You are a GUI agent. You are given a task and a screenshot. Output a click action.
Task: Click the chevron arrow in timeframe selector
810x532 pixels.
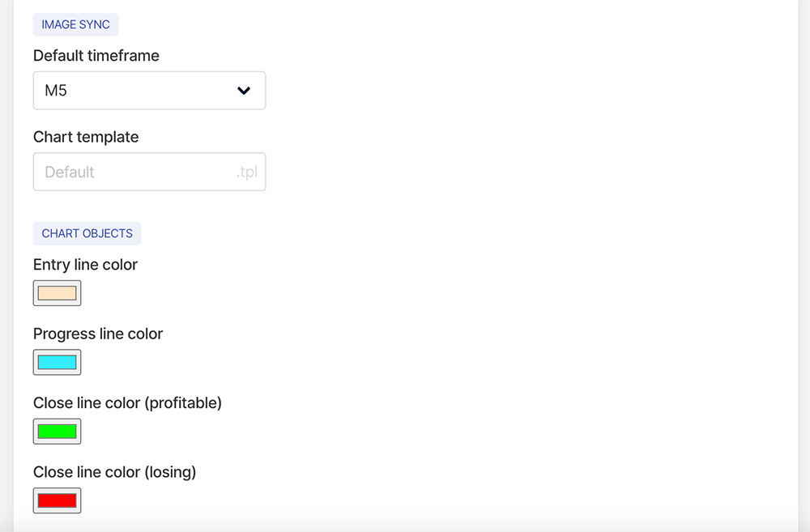[x=244, y=91]
